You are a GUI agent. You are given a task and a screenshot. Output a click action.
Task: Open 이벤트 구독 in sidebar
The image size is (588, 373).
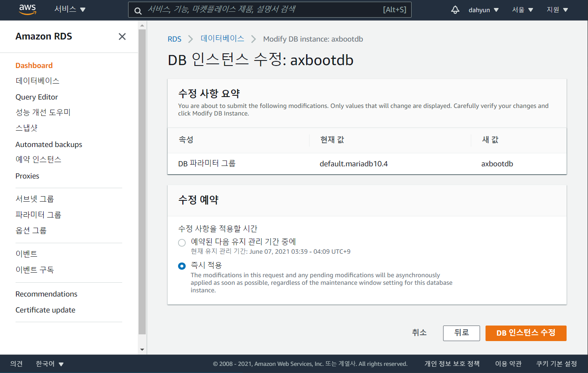point(34,270)
